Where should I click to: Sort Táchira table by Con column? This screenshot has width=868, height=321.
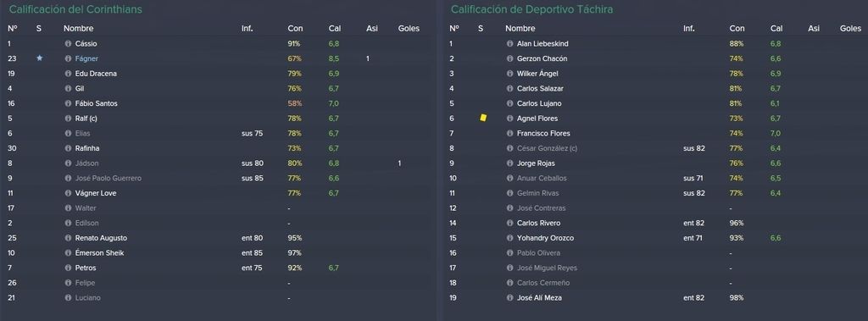point(737,28)
